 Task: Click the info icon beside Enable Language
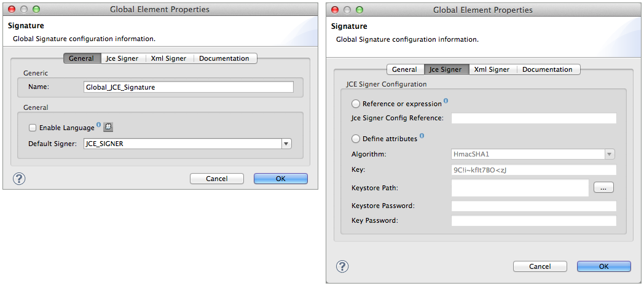[98, 125]
